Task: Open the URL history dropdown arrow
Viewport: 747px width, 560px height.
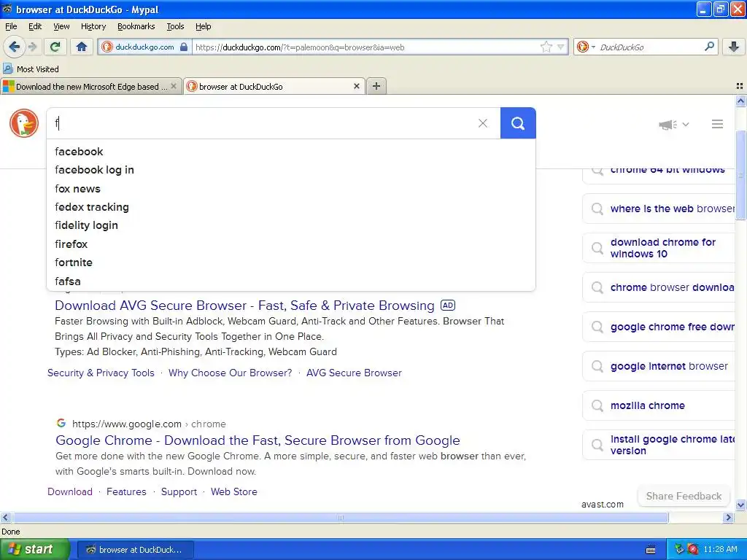Action: point(561,47)
